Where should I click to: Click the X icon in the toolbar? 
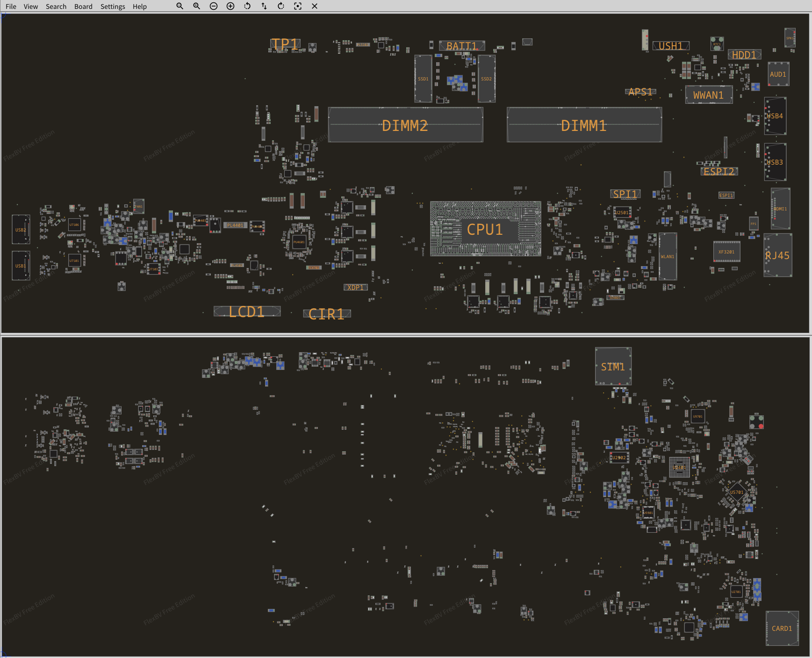click(315, 6)
